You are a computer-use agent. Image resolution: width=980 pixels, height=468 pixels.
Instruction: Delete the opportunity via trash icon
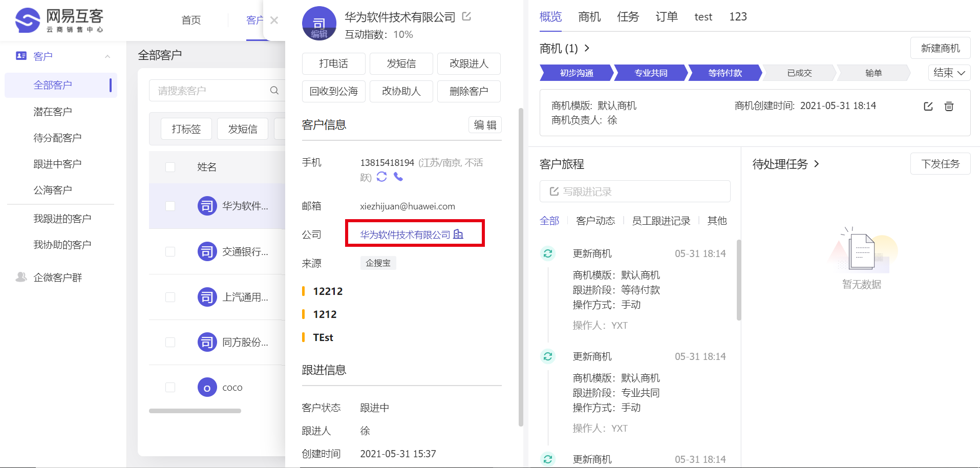(949, 106)
